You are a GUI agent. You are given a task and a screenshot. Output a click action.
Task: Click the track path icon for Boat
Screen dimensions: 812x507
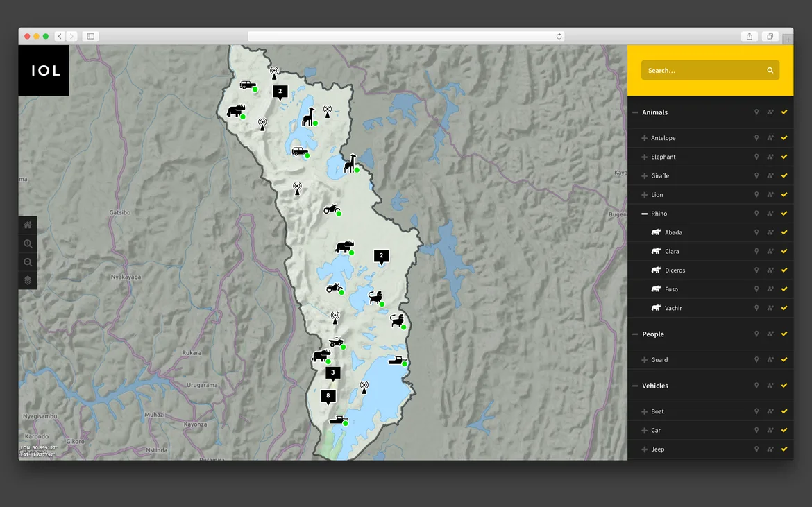click(770, 411)
